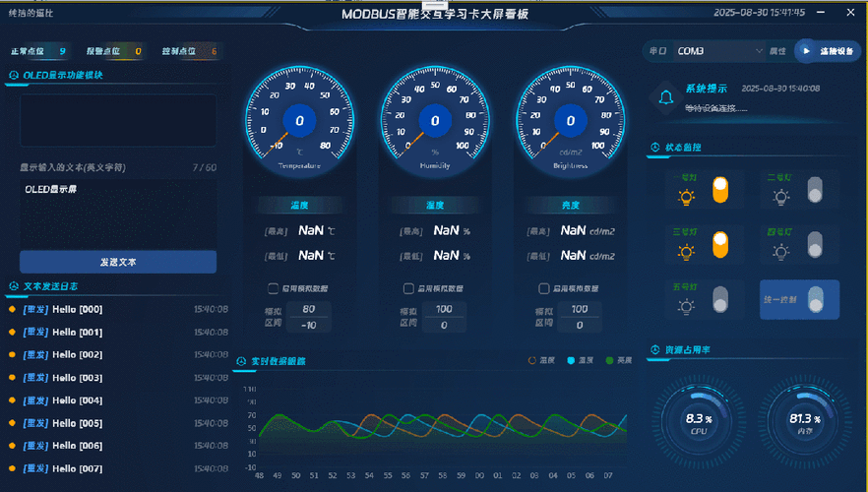
Task: Click the Brightness gauge dial
Action: coord(571,120)
